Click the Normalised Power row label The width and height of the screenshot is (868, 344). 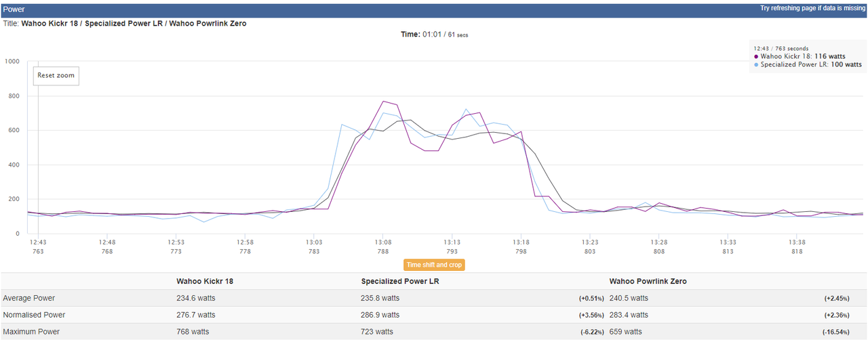(34, 315)
